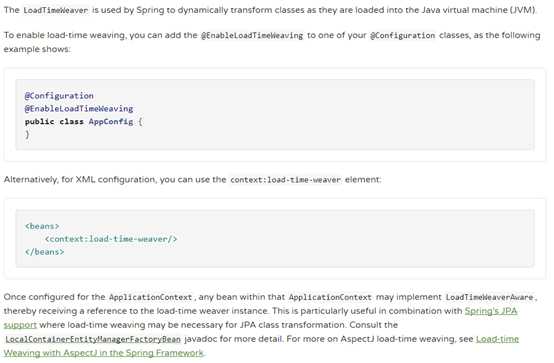The height and width of the screenshot is (363, 554).
Task: Click @EnableLoadTimeWeaving line in code block
Action: coord(79,109)
